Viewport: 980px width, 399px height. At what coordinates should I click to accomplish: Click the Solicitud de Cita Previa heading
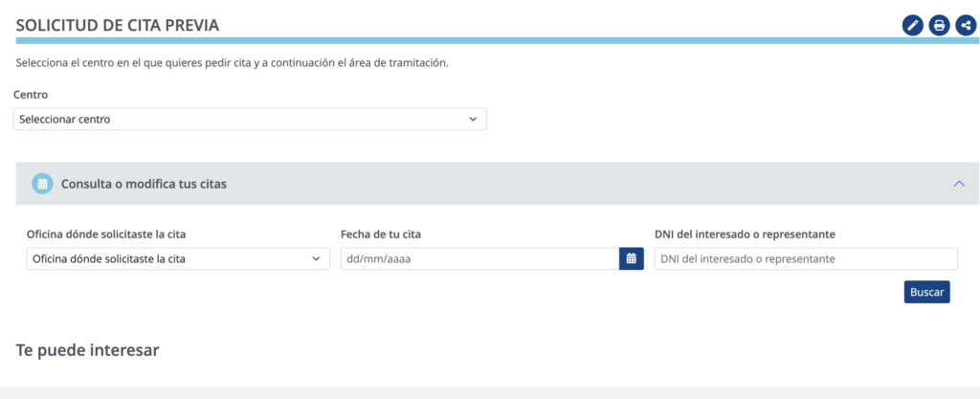click(118, 26)
